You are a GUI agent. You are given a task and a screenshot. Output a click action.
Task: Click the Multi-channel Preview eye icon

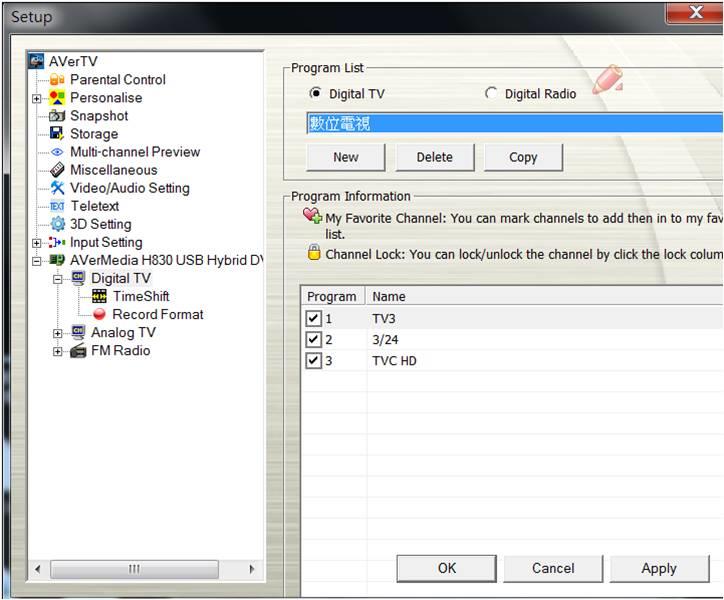(57, 152)
